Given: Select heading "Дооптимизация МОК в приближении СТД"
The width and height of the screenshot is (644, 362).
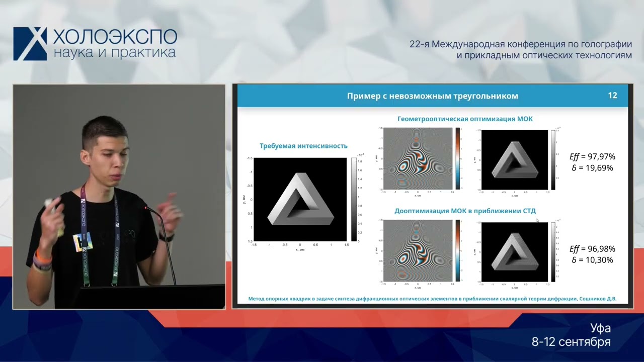Looking at the screenshot, I should [x=465, y=211].
